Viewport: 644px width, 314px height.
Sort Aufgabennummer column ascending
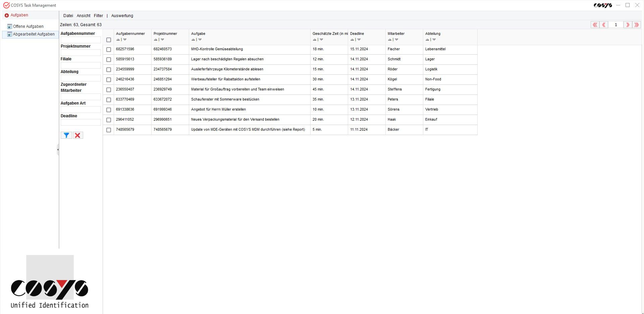[118, 40]
